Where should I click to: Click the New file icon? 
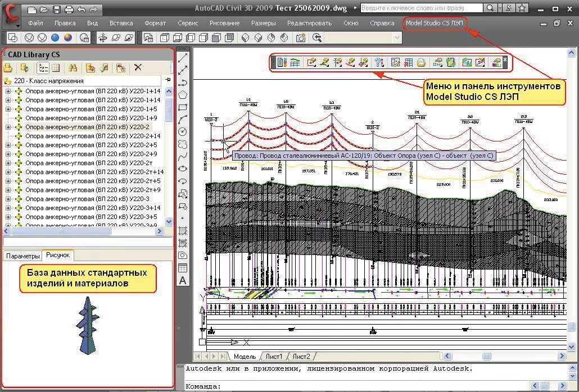tap(31, 9)
